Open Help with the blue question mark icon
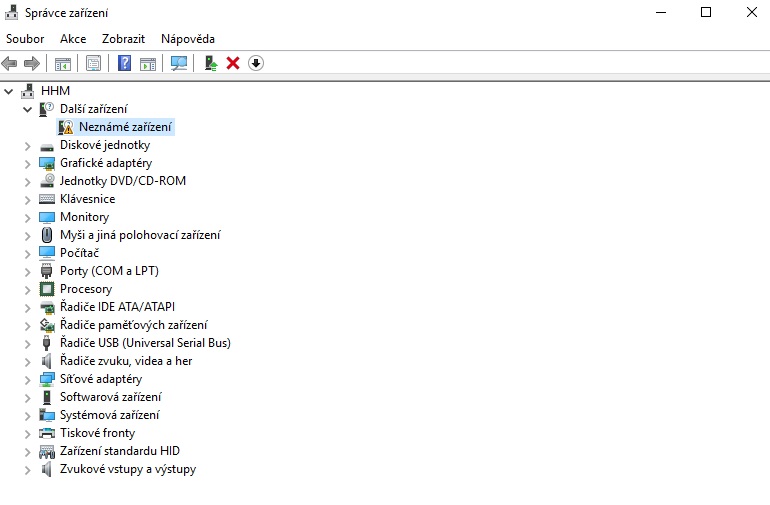 [125, 63]
